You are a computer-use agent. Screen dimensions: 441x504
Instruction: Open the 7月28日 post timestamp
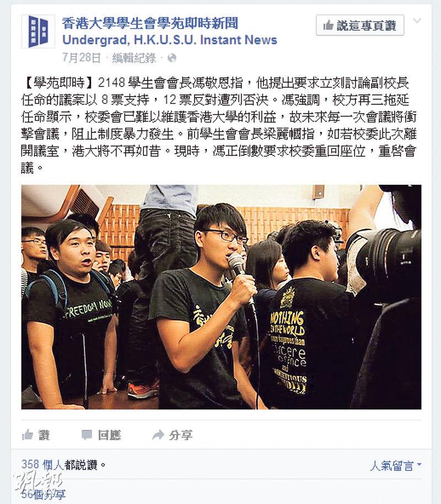[x=82, y=58]
